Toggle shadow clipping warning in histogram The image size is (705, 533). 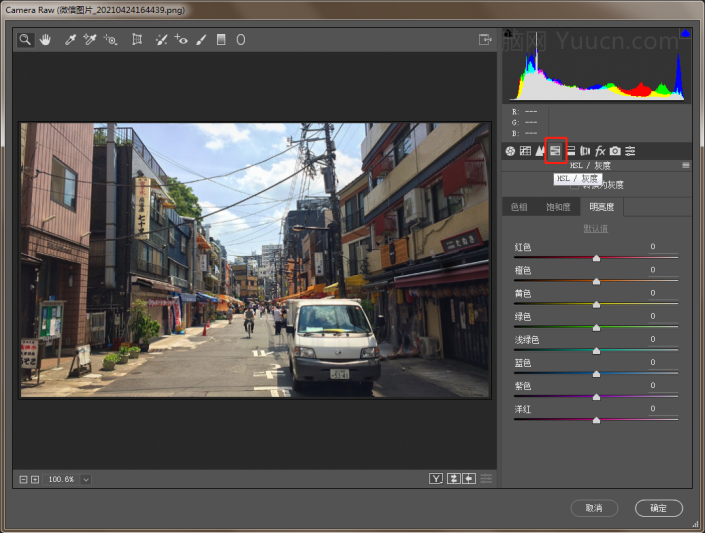click(x=507, y=34)
